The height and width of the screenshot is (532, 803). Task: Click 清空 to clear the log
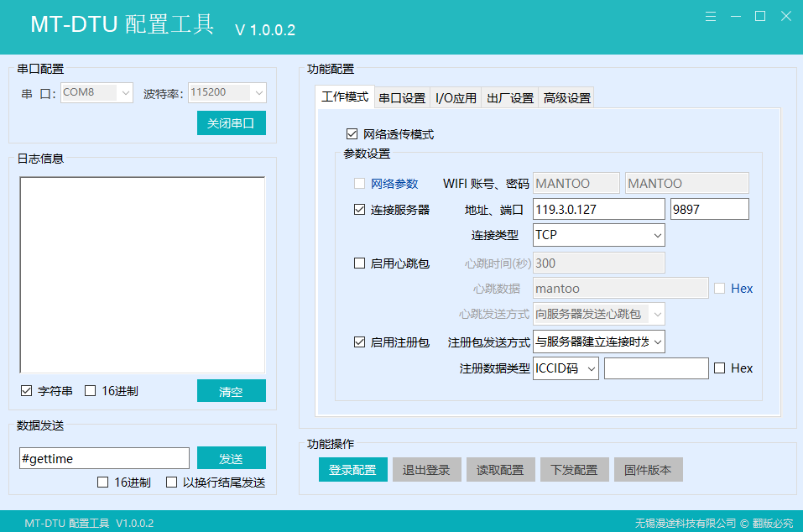point(231,391)
